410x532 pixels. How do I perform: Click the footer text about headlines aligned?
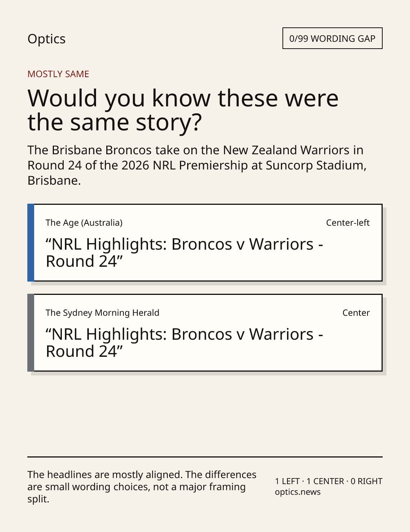[x=142, y=487]
